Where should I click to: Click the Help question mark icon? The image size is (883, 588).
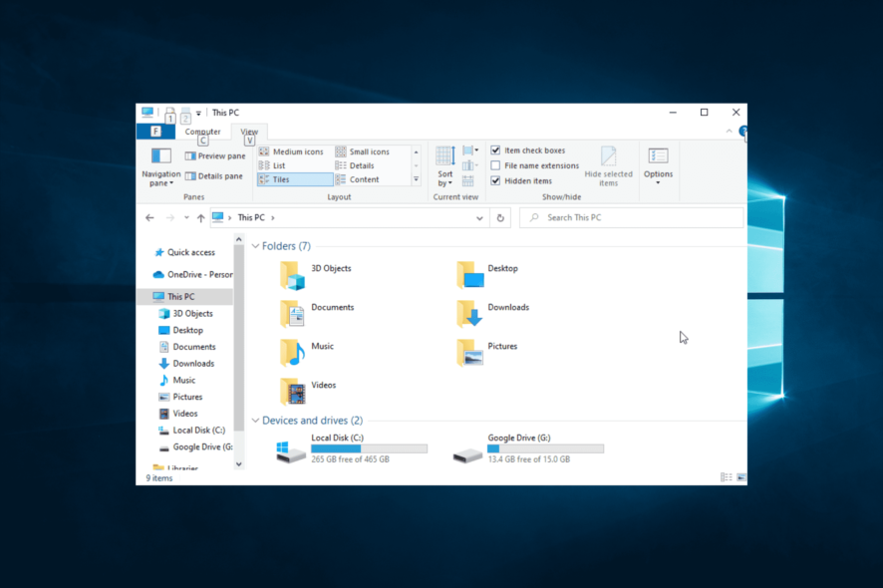(x=743, y=132)
